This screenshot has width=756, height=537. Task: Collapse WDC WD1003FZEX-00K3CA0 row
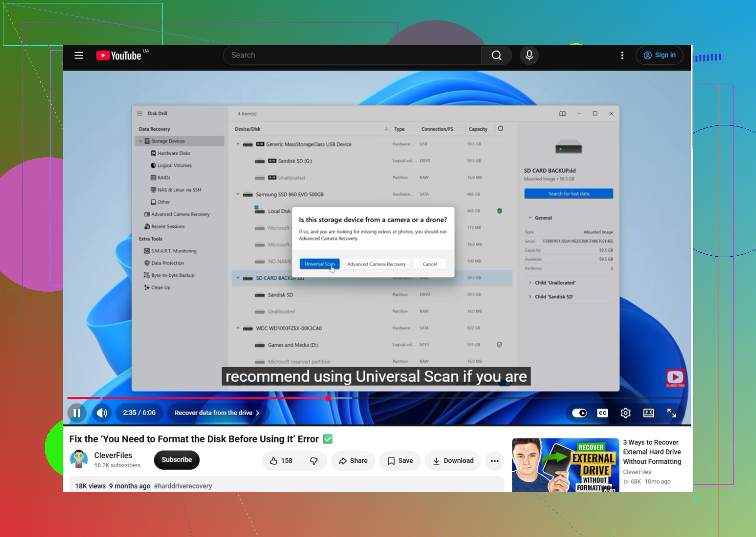pyautogui.click(x=238, y=328)
